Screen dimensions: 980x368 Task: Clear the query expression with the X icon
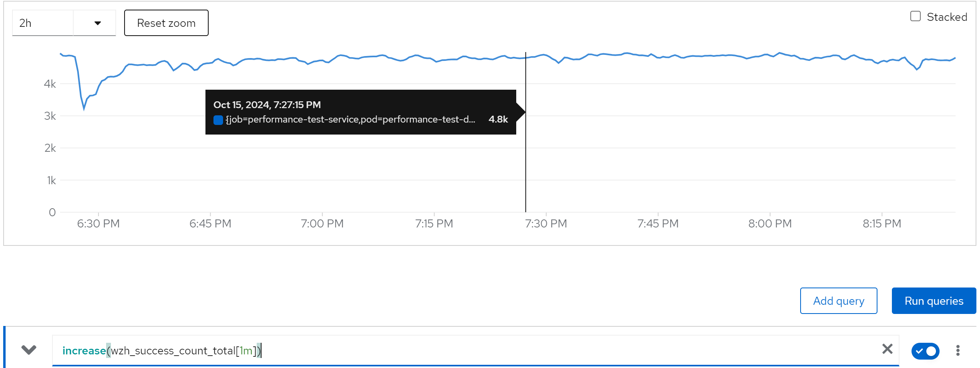tap(887, 349)
